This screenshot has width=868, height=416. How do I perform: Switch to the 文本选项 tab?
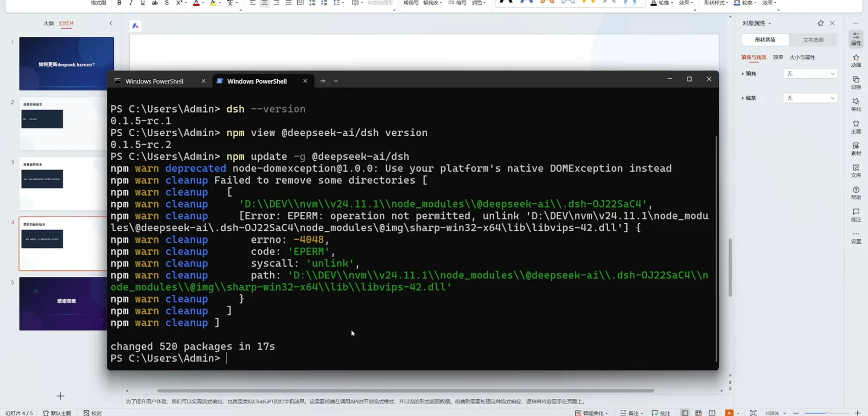813,40
